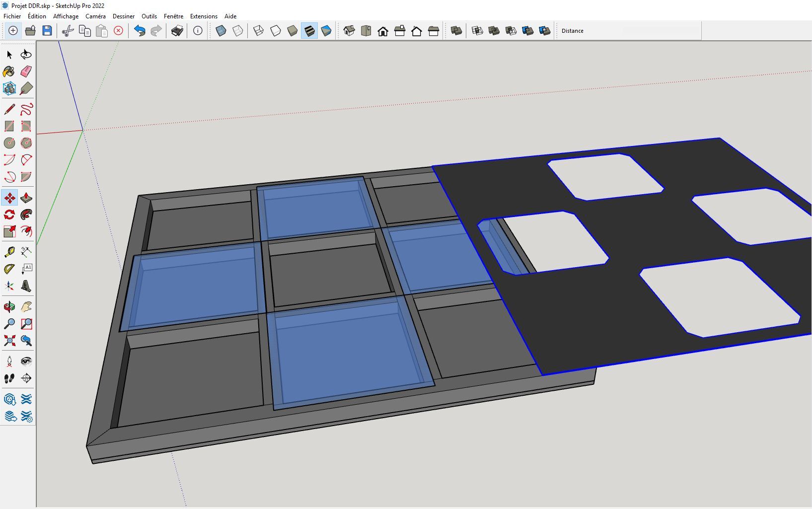
Task: Select the Orbit camera tool
Action: tap(9, 307)
